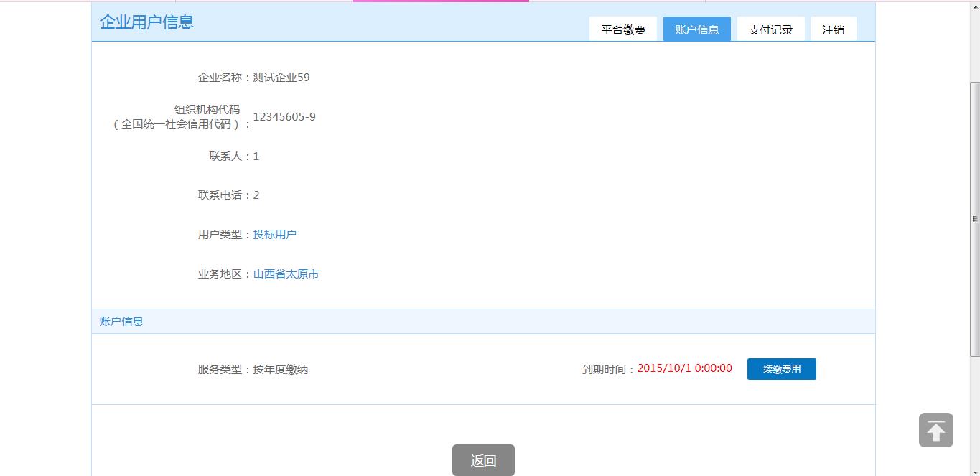Click the 到期时间 label

click(x=607, y=370)
